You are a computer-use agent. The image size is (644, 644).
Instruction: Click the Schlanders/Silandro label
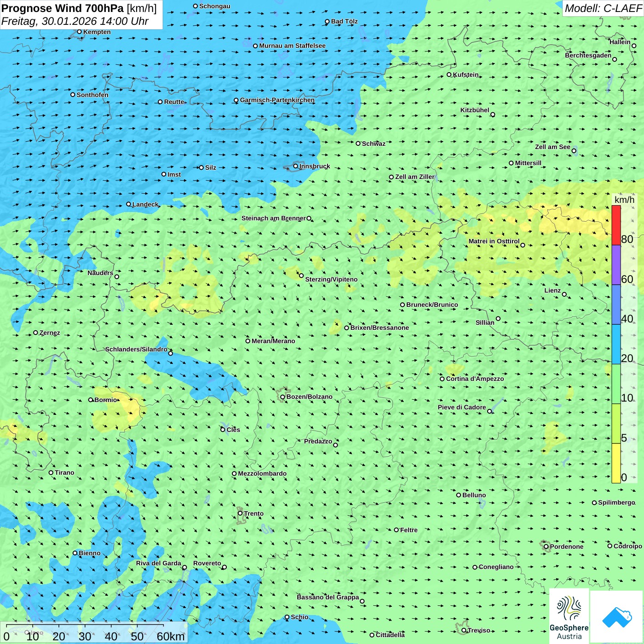coord(136,349)
